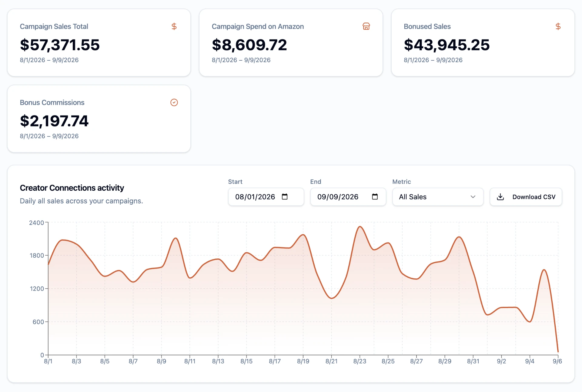This screenshot has width=582, height=392.
Task: Click the Bonus Commissions heading
Action: click(x=52, y=102)
